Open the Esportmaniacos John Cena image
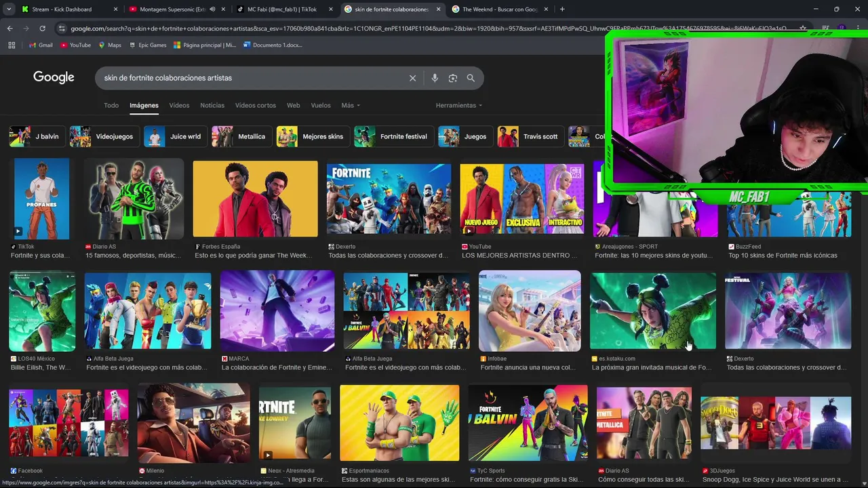Viewport: 868px width, 488px height. pos(399,424)
